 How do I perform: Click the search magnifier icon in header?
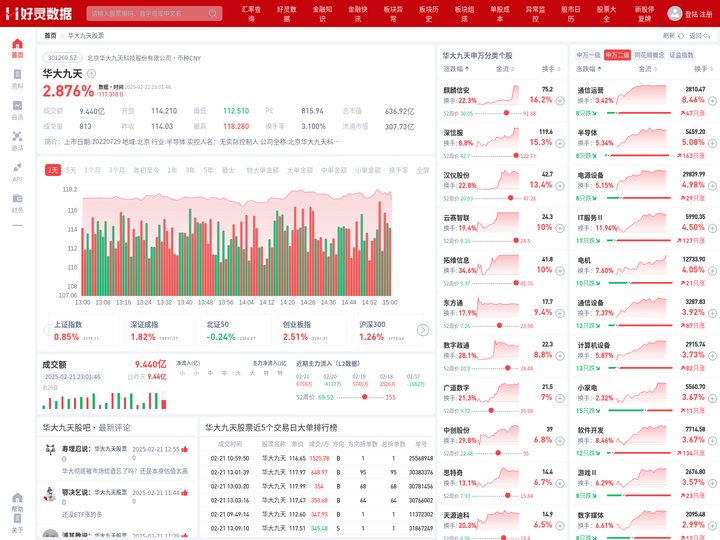click(x=213, y=13)
